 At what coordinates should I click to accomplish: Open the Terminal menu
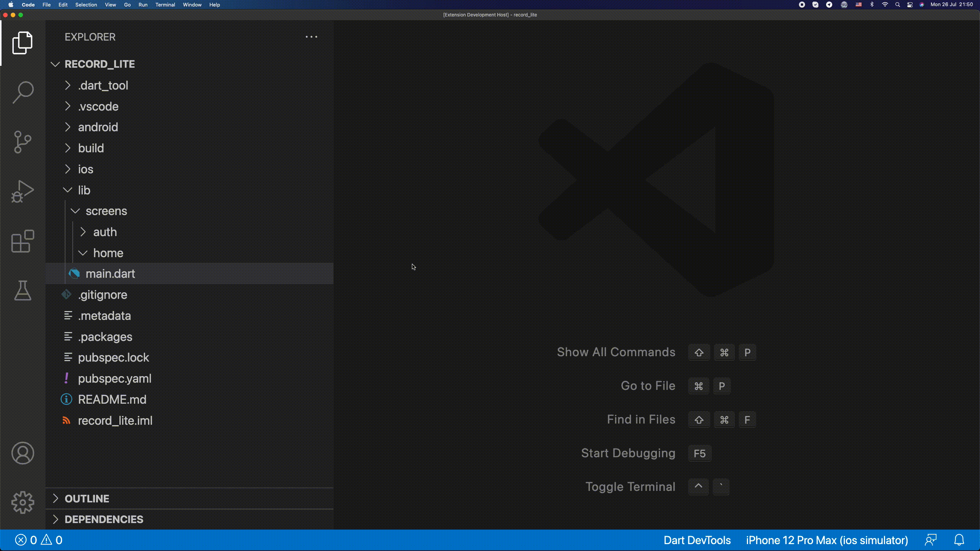(165, 5)
